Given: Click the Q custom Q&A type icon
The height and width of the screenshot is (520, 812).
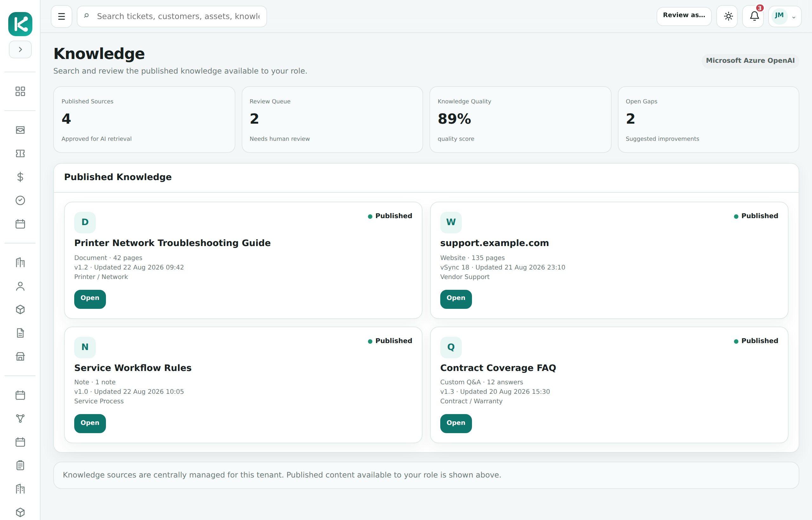Looking at the screenshot, I should pyautogui.click(x=451, y=347).
